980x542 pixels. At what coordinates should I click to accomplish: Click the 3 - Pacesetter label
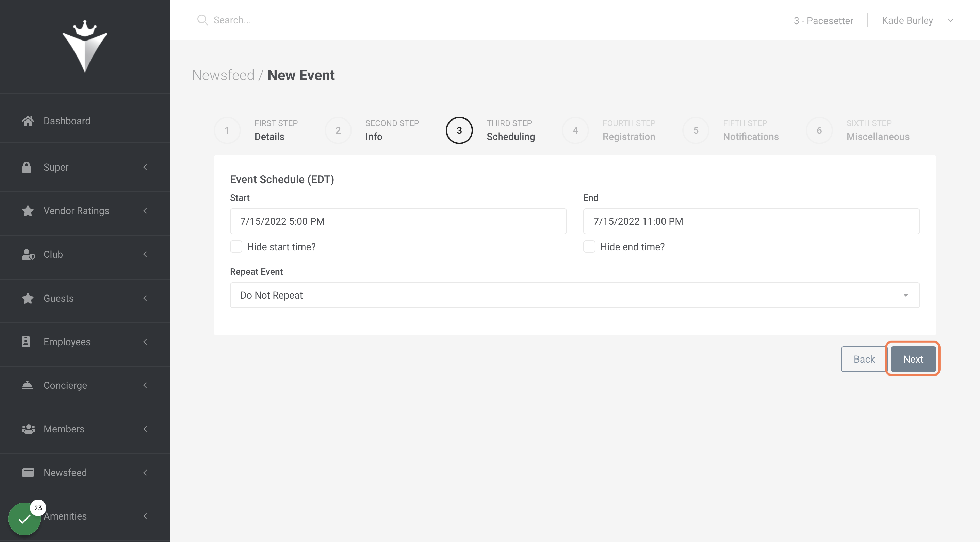click(823, 20)
